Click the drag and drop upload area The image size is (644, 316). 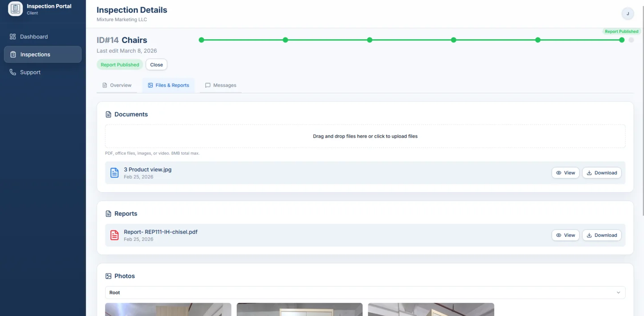click(x=365, y=136)
